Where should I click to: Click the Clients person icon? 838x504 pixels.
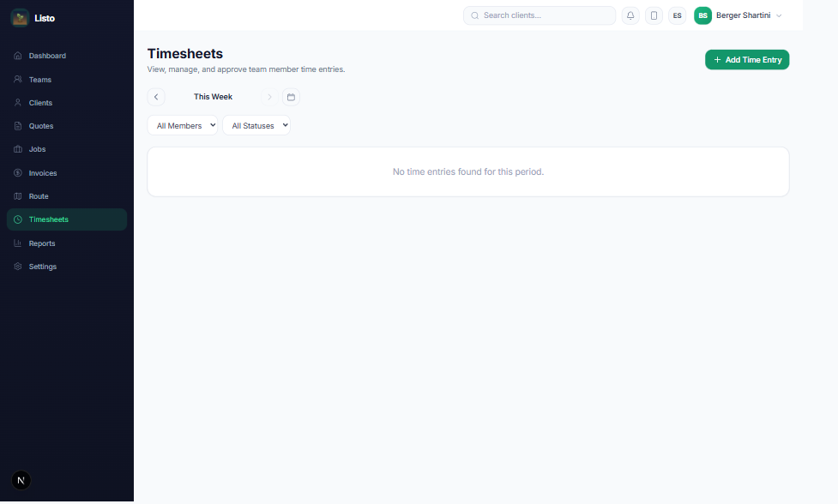18,103
